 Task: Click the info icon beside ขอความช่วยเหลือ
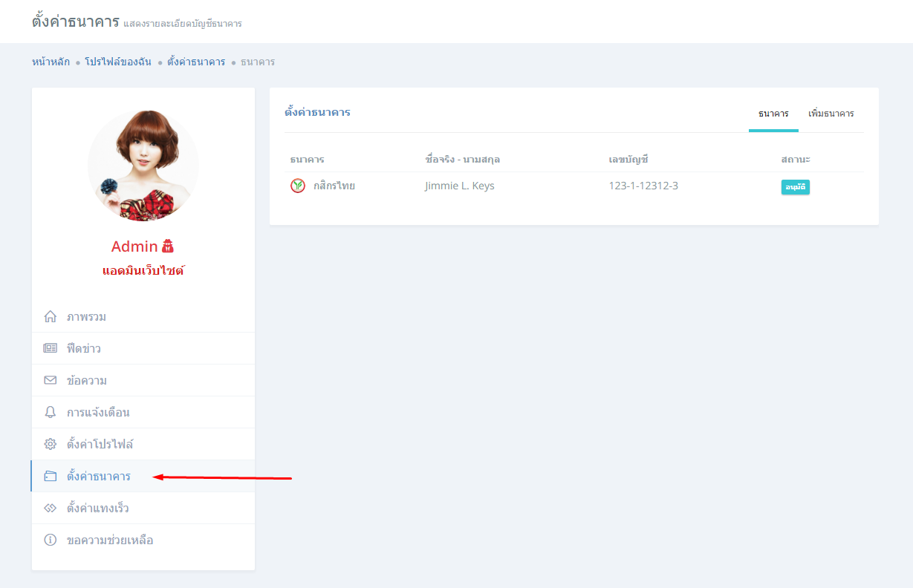point(51,540)
